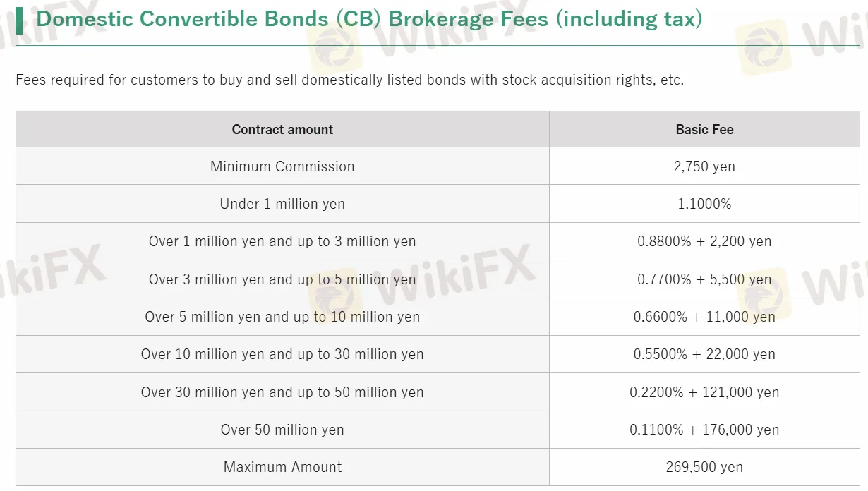868x491 pixels.
Task: Click the 0.5500% + 22,000 yen cell
Action: [704, 354]
